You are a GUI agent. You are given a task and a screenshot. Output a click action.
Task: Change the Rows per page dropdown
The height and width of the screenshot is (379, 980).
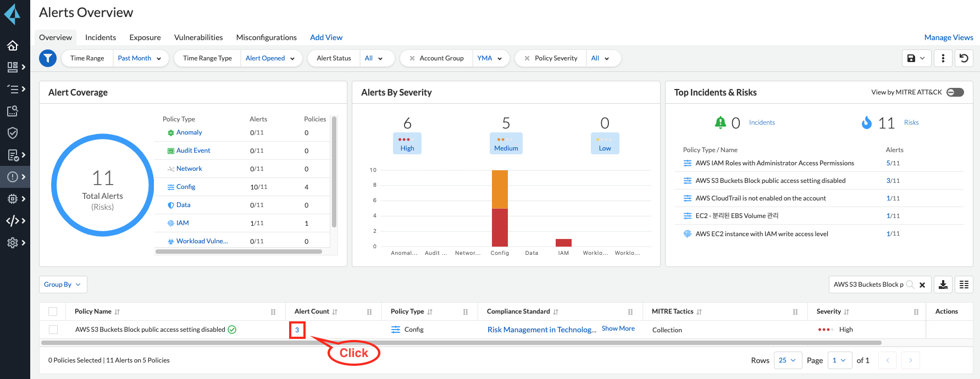click(788, 360)
